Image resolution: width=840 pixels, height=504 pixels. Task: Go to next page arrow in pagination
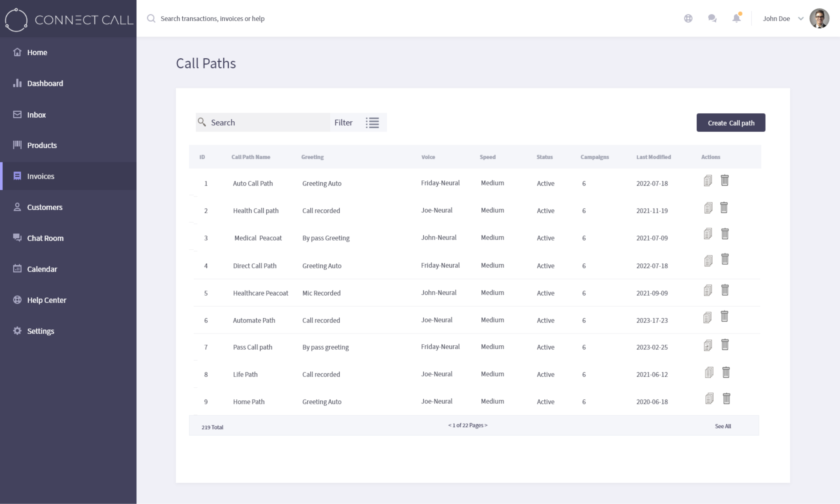(x=486, y=425)
